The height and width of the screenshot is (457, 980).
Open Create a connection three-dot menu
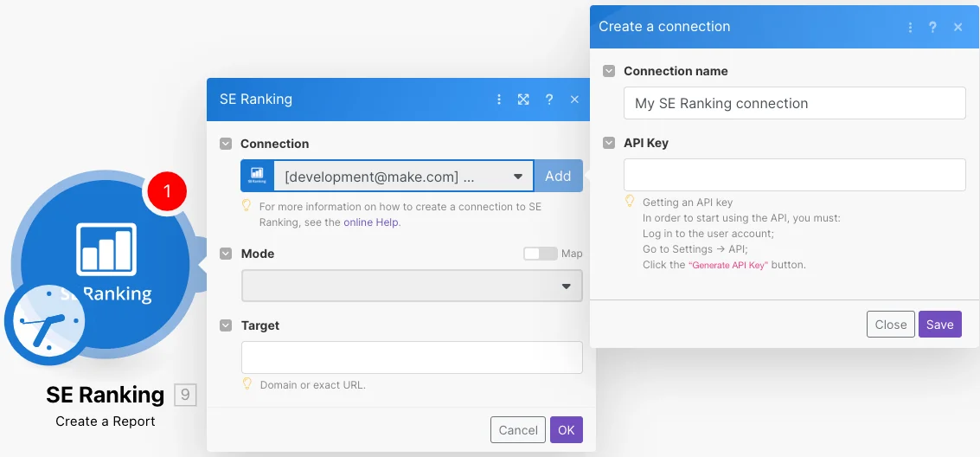[x=911, y=27]
